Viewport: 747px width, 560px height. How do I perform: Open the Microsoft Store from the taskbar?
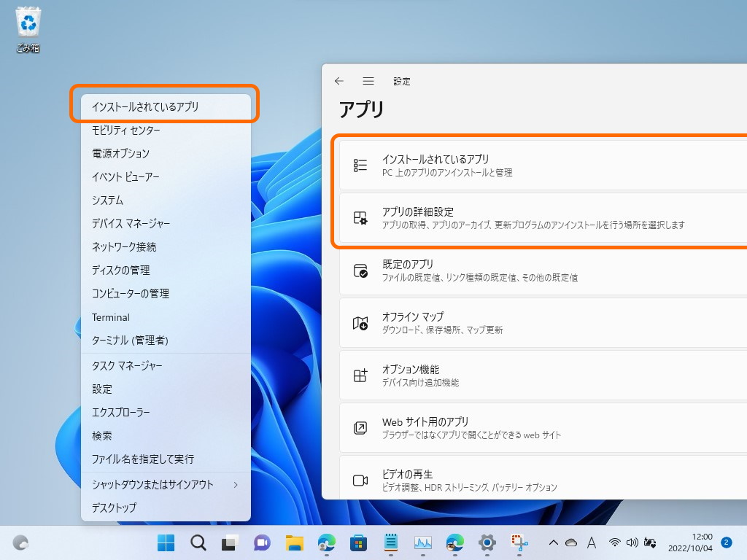click(x=358, y=543)
